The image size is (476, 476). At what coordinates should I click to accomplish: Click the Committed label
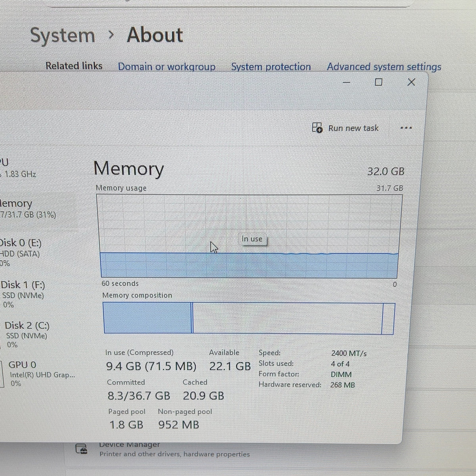(126, 382)
